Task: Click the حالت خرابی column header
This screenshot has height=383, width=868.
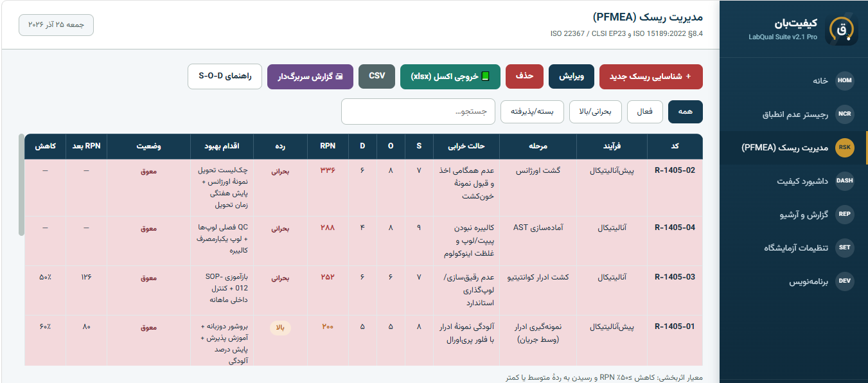Action: click(466, 147)
